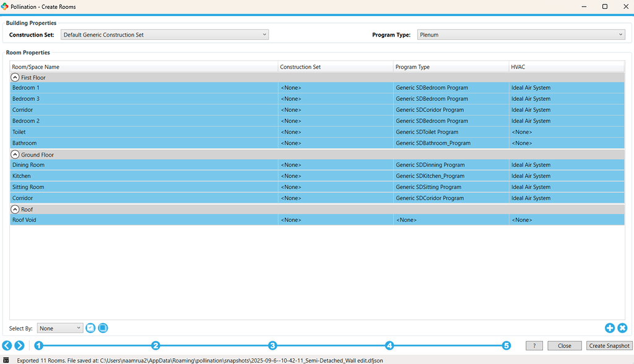634x364 pixels.
Task: Select the Kitchen row in Ground Floor
Action: coord(124,176)
